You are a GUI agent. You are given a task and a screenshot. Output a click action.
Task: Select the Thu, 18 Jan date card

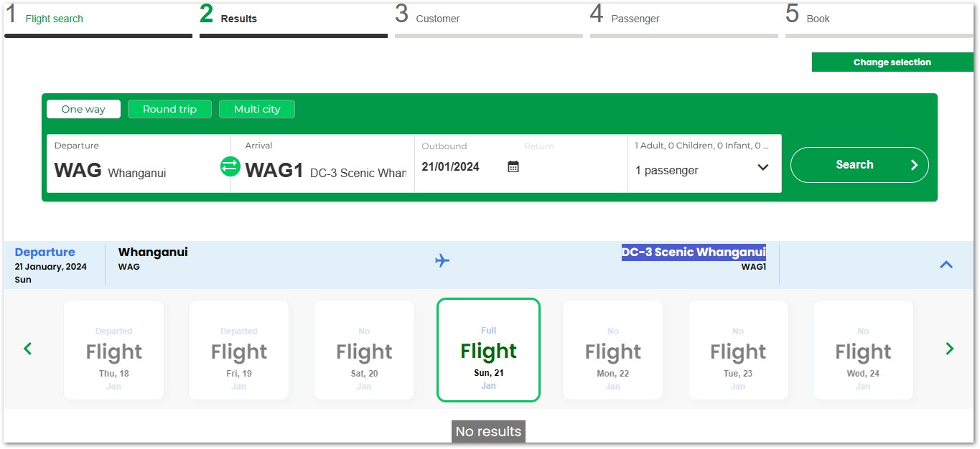pyautogui.click(x=113, y=350)
